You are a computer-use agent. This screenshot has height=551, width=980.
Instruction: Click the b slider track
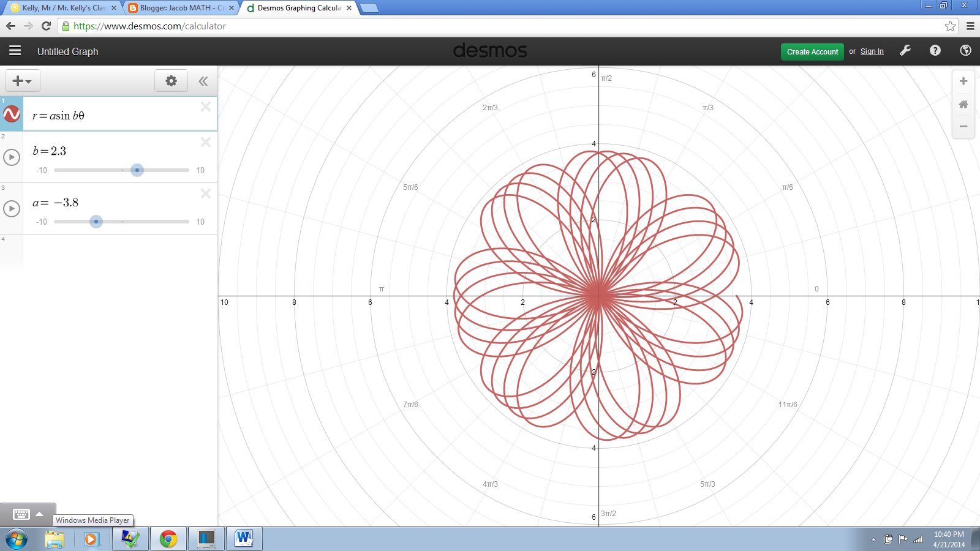(137, 170)
